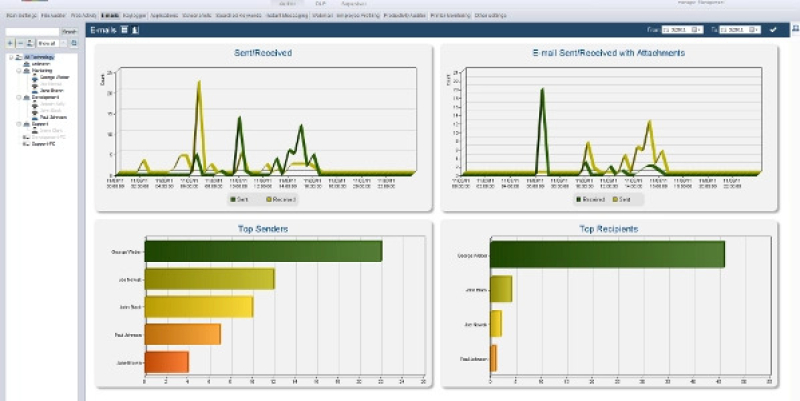The height and width of the screenshot is (401, 800).
Task: Click the people icon at far right edge
Action: 796,30
